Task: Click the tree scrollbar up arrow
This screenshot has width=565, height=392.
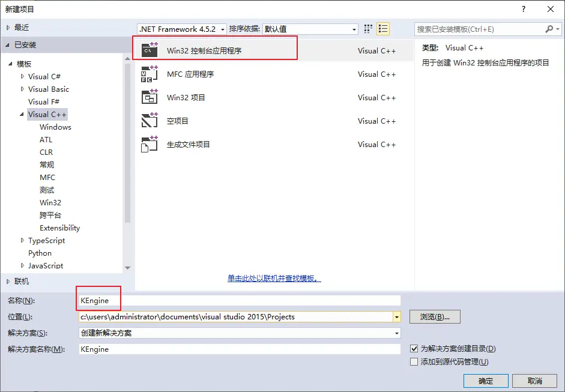Action: coord(127,58)
